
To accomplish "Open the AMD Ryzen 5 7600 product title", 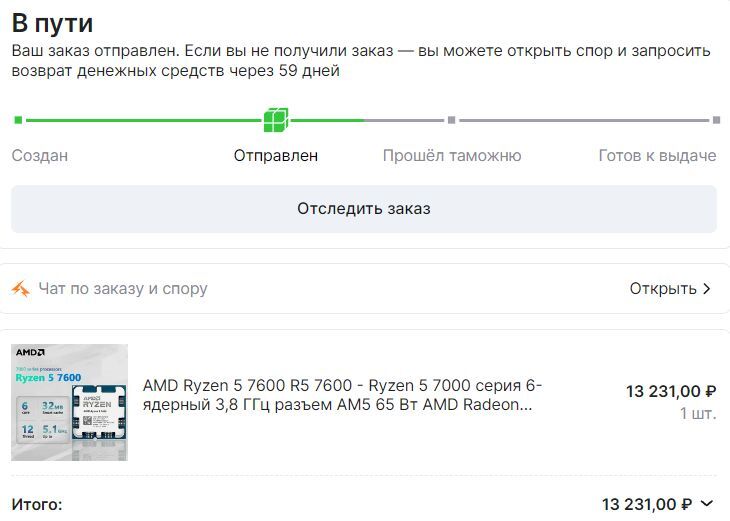I will click(x=342, y=395).
